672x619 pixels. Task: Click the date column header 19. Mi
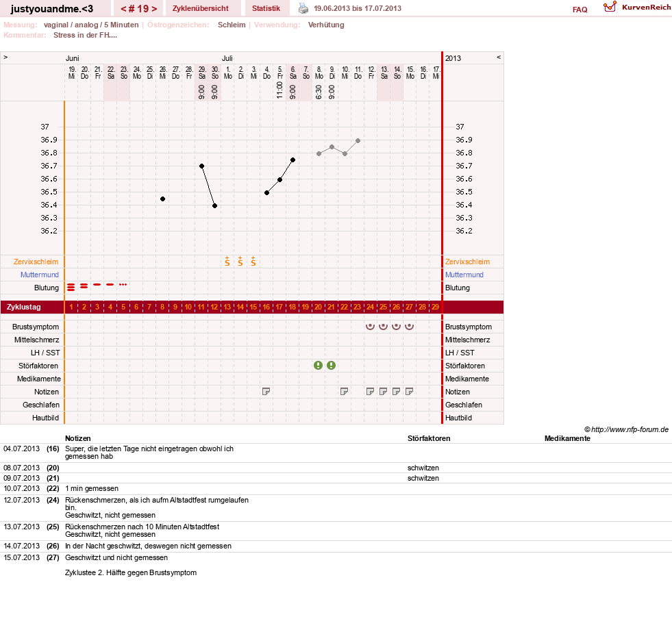(72, 73)
